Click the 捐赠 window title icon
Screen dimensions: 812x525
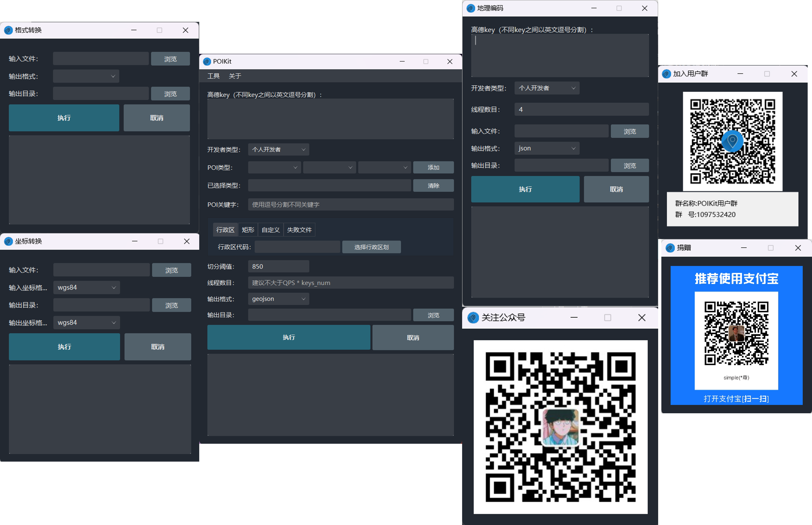pos(670,248)
